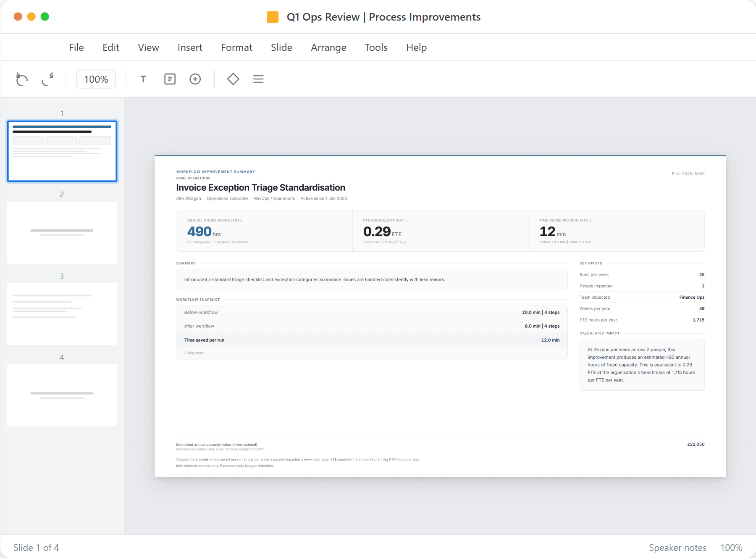Click the redo arrow icon

point(47,79)
